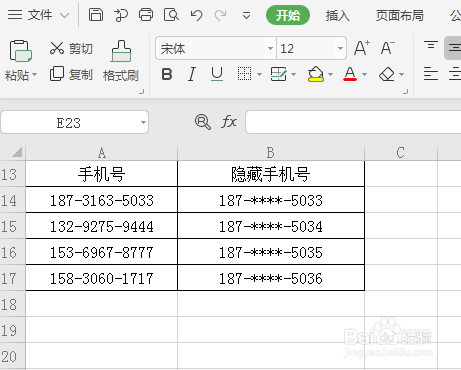Open the 宋体 font name dropdown

[270, 49]
